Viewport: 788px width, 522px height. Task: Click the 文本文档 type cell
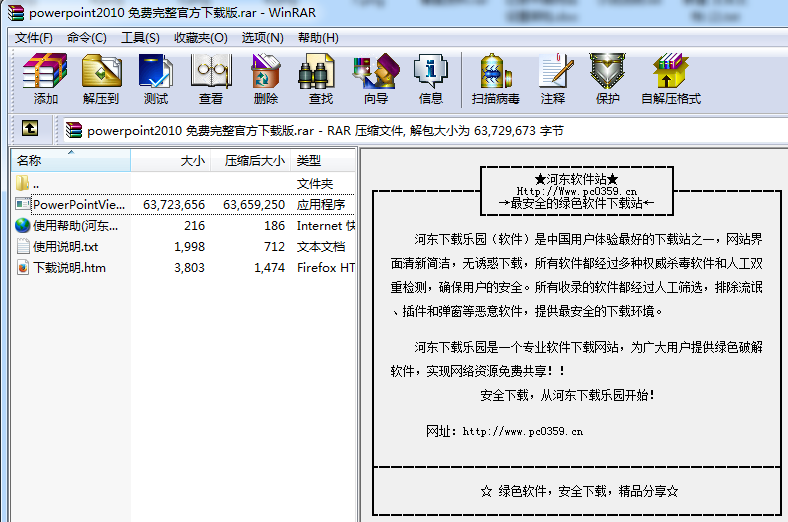pos(321,247)
